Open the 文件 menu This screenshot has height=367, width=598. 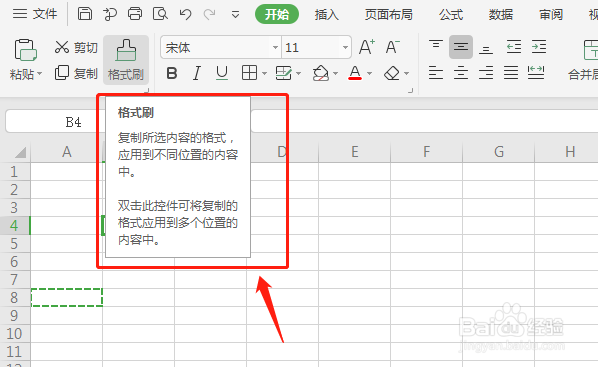point(34,14)
